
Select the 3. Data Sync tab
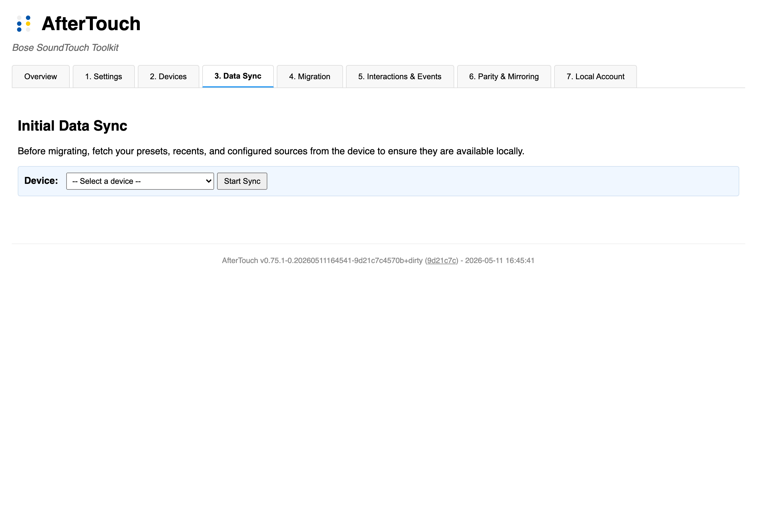click(238, 76)
